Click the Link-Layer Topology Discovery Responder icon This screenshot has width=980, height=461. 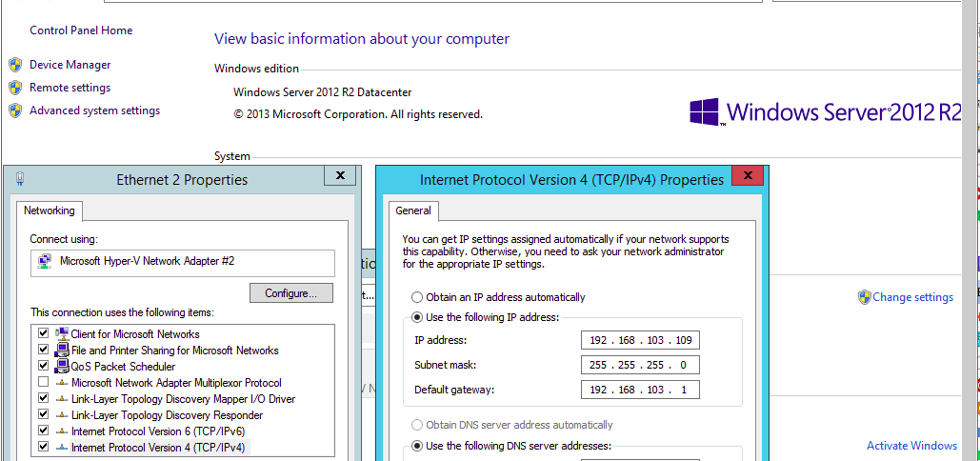62,415
